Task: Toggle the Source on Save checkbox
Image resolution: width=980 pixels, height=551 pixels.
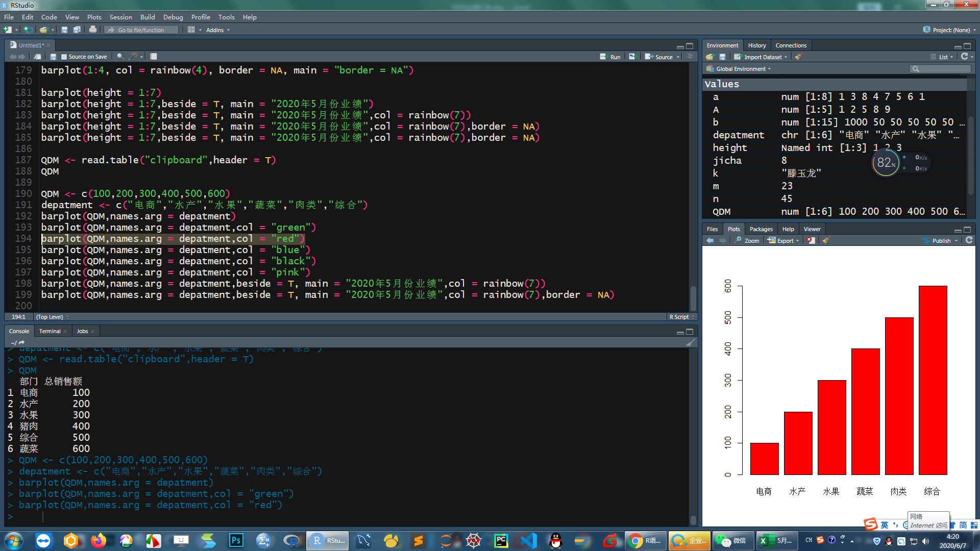Action: 64,57
